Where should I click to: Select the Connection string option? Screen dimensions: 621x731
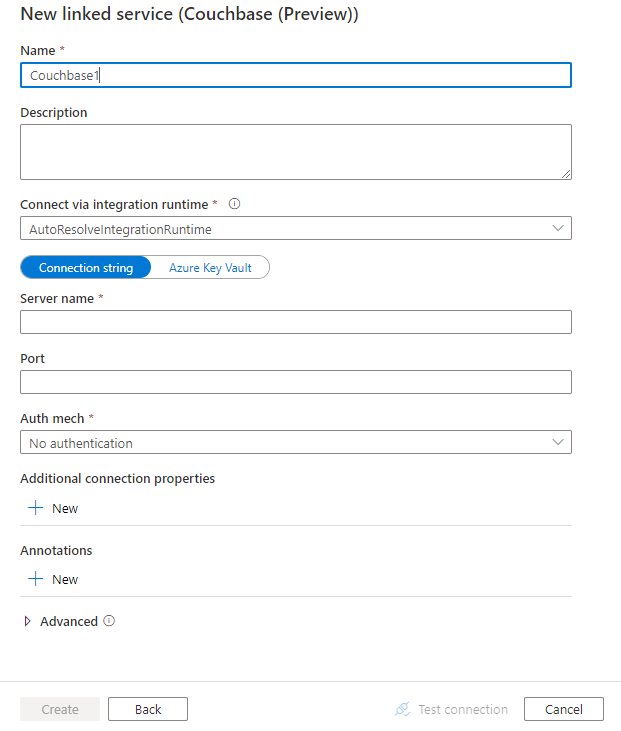tap(86, 268)
